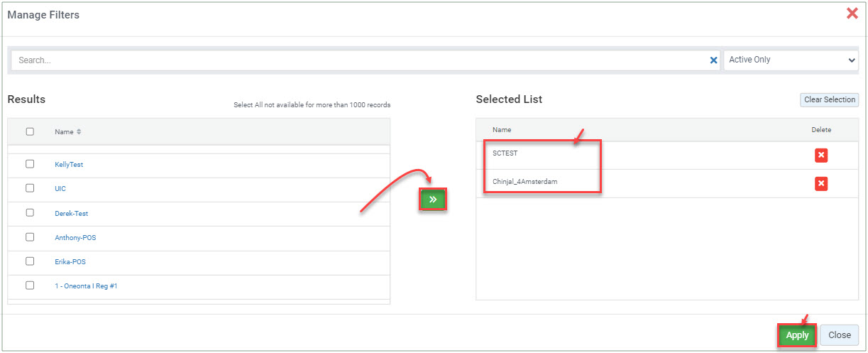Select the 1 - Oneonta I Reg #1 link
Viewport: 868px width, 353px height.
coord(86,286)
